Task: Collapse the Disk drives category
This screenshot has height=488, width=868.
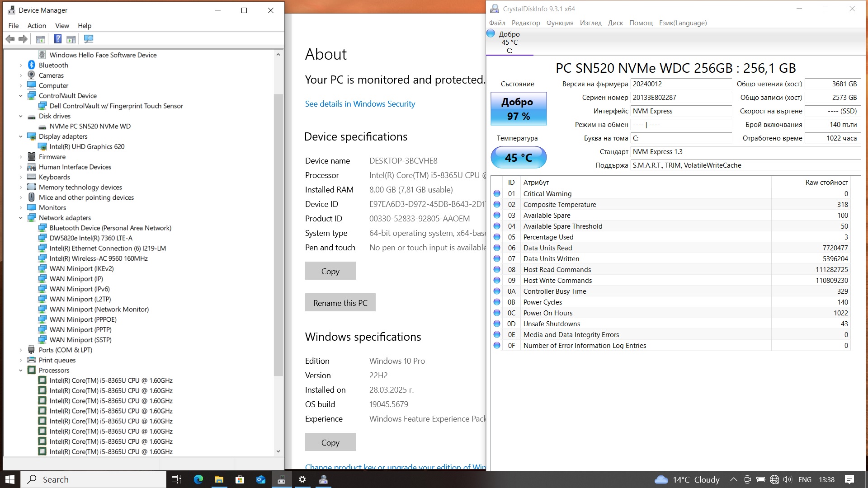Action: 21,116
